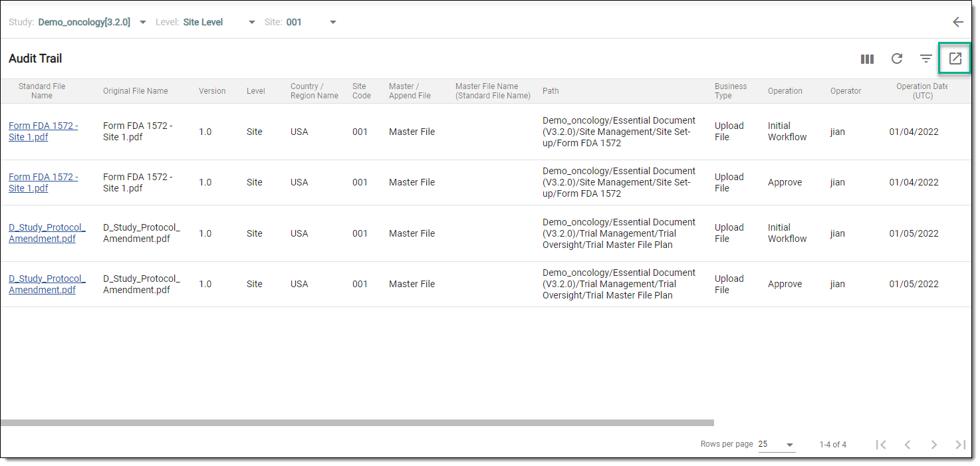This screenshot has height=466, width=980.
Task: Select Initial Workflow cell in D_Study_Protocol row
Action: click(787, 233)
